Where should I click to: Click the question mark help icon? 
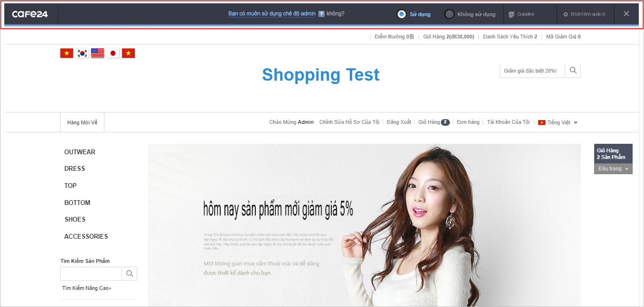click(x=321, y=14)
